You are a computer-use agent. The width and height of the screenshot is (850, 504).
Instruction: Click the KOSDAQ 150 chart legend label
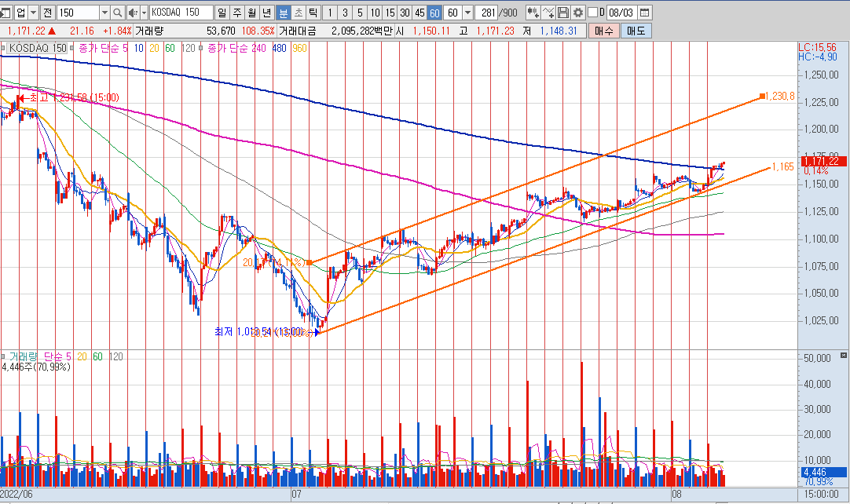[38, 48]
